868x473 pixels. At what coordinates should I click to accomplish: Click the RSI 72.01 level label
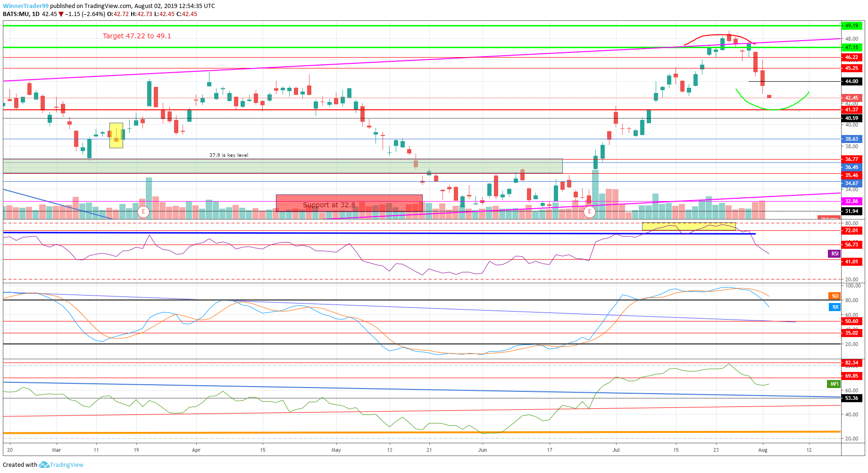coord(851,230)
